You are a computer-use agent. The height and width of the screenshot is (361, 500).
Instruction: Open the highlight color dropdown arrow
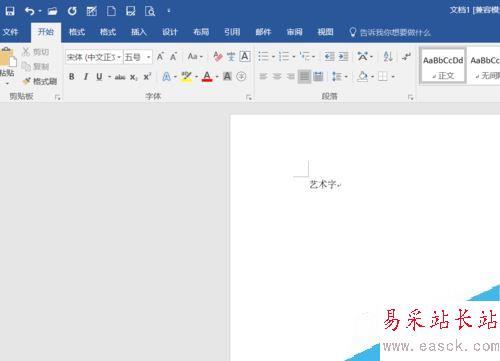(x=197, y=77)
